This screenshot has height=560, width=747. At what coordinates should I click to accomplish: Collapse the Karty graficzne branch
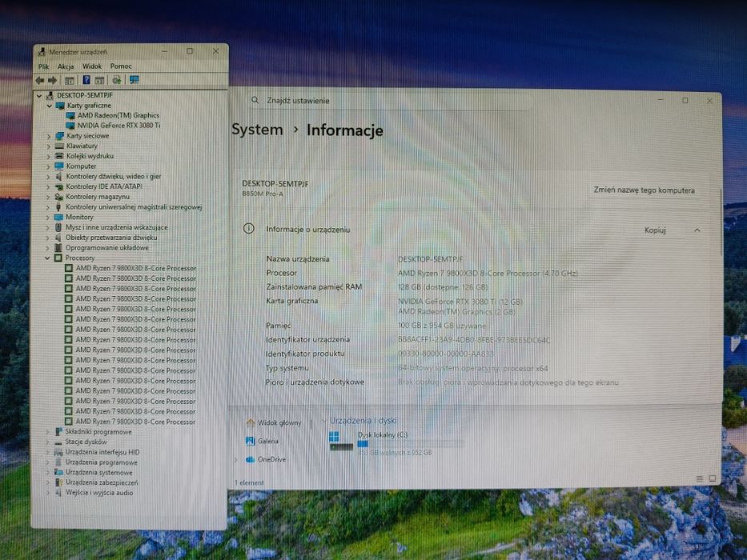(50, 106)
